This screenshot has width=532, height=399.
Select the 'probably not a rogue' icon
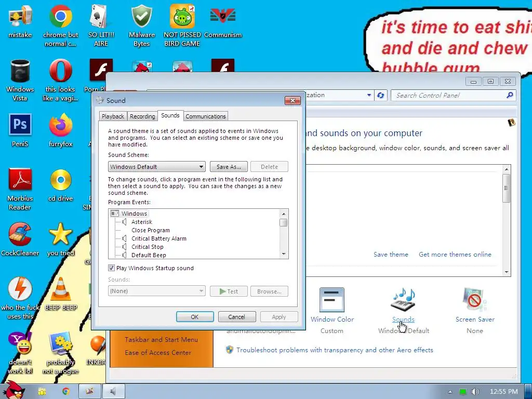(x=60, y=353)
